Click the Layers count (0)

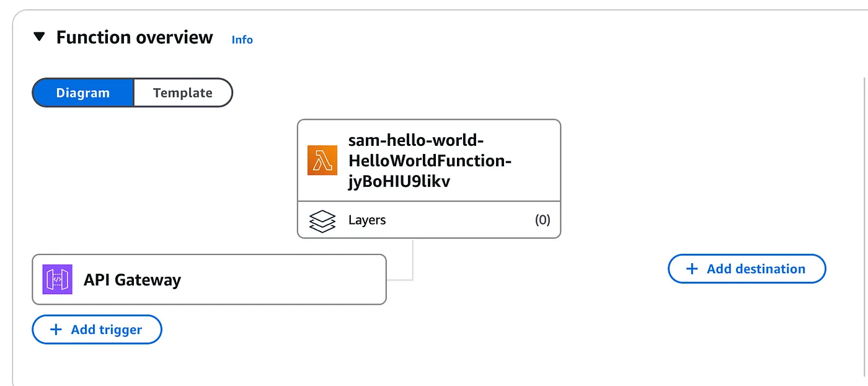tap(542, 220)
